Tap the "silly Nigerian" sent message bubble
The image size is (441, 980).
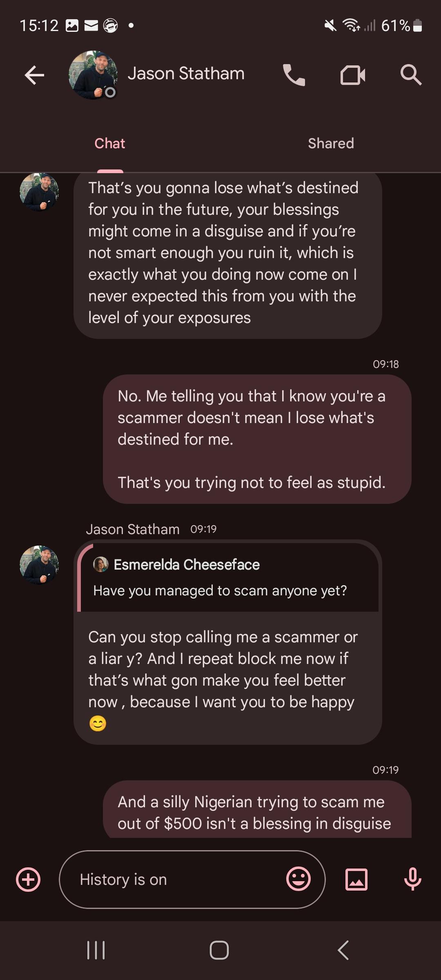[x=257, y=813]
